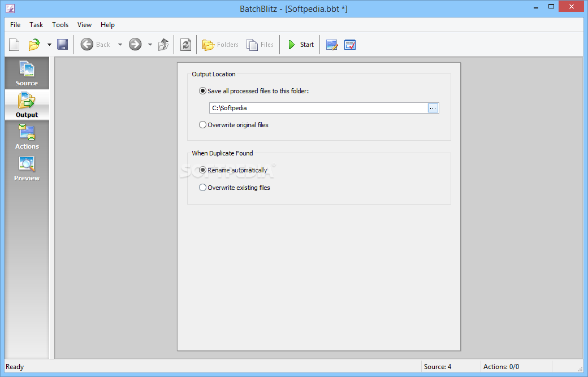Click the Ready status text
The image size is (588, 377).
[x=15, y=367]
